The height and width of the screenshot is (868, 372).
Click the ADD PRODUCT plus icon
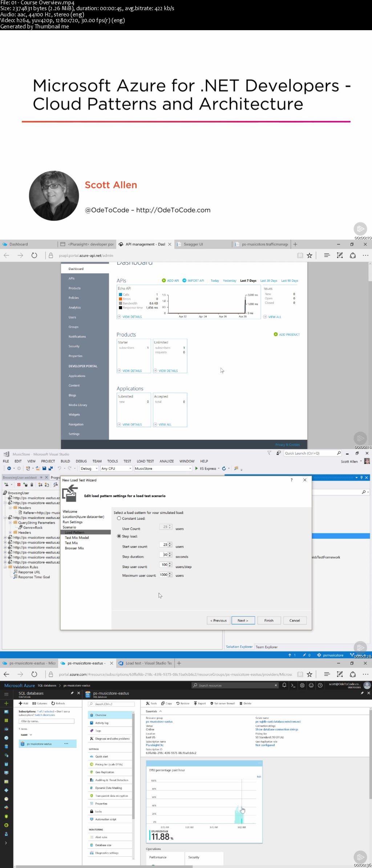pyautogui.click(x=276, y=334)
